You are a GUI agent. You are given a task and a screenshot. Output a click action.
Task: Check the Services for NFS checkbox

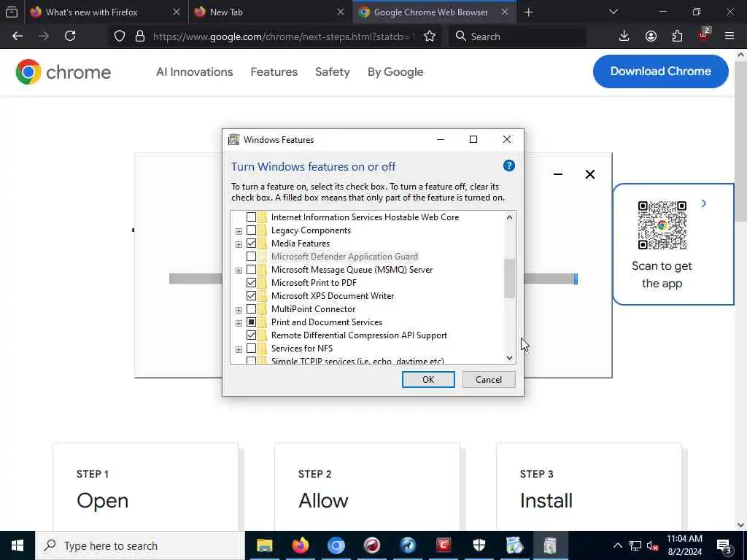[x=251, y=349]
